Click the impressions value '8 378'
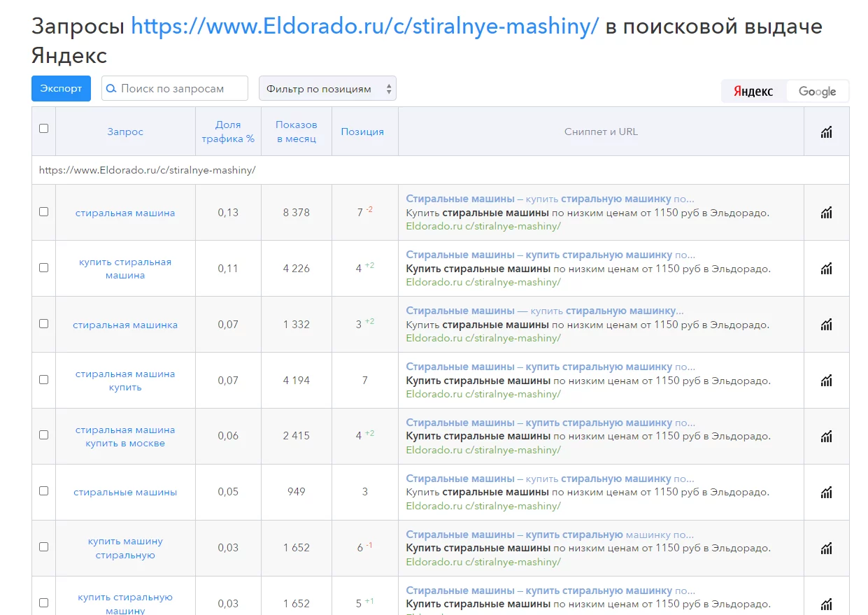This screenshot has width=868, height=615. pos(297,212)
